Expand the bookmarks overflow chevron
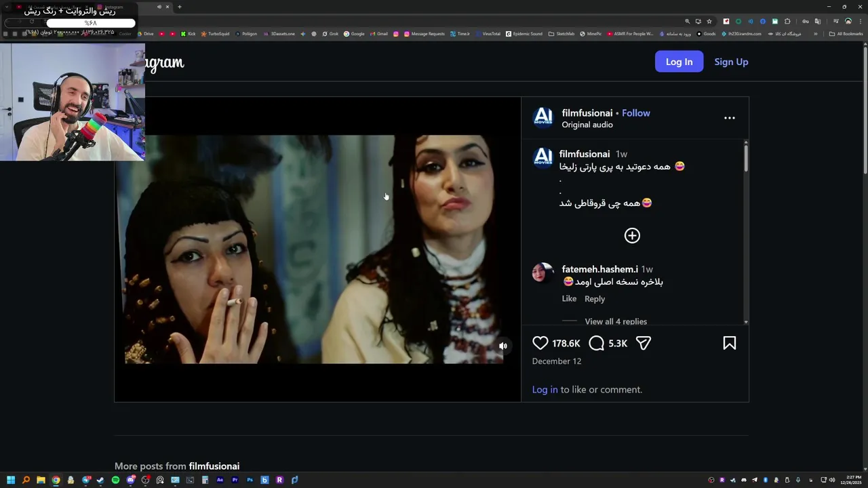Viewport: 868px width, 488px height. (816, 34)
